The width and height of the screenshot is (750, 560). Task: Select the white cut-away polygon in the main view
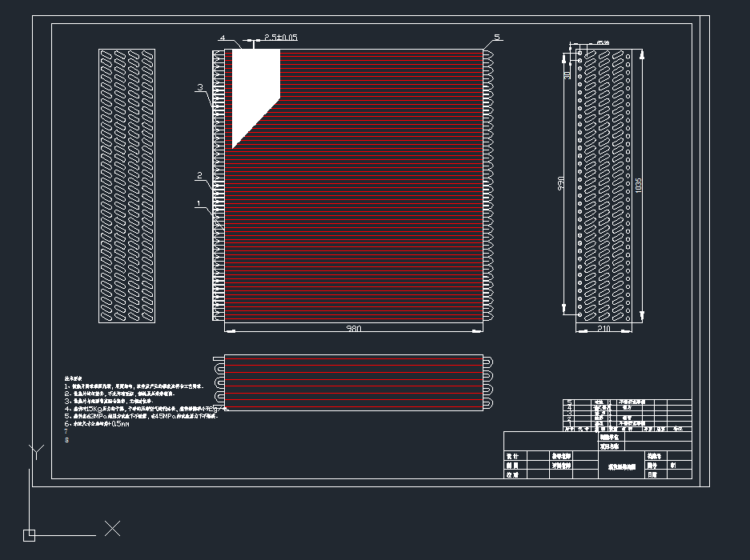pos(254,88)
